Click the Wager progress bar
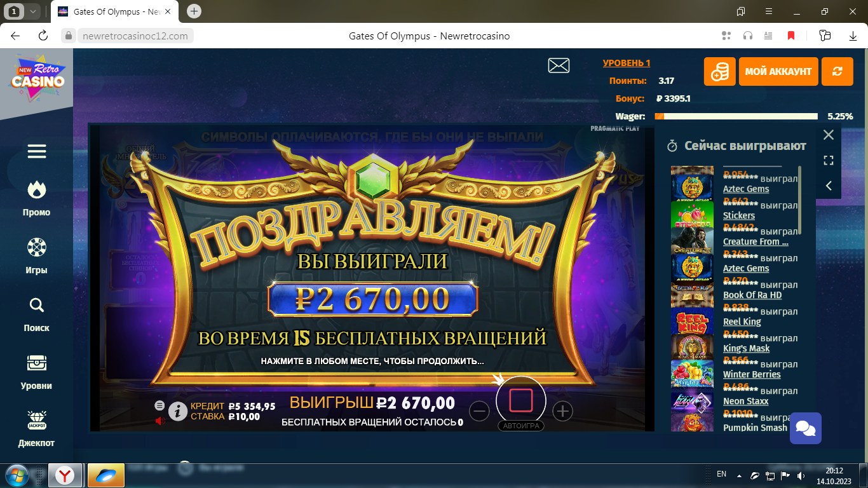Viewport: 868px width, 488px height. 736,116
